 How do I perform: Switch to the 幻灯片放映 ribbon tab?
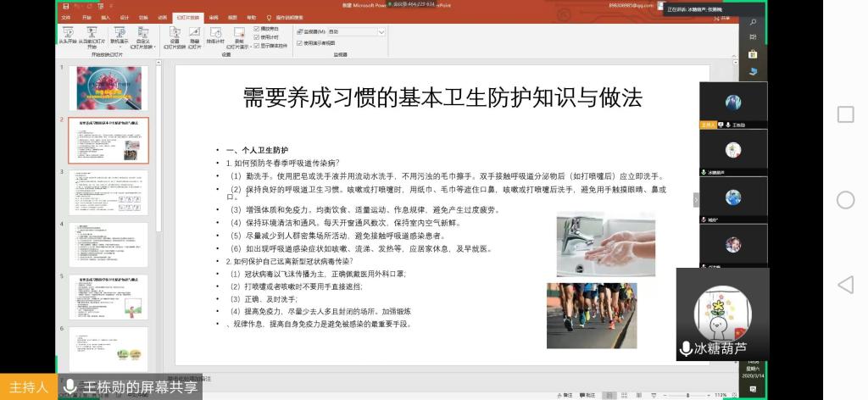pos(186,17)
